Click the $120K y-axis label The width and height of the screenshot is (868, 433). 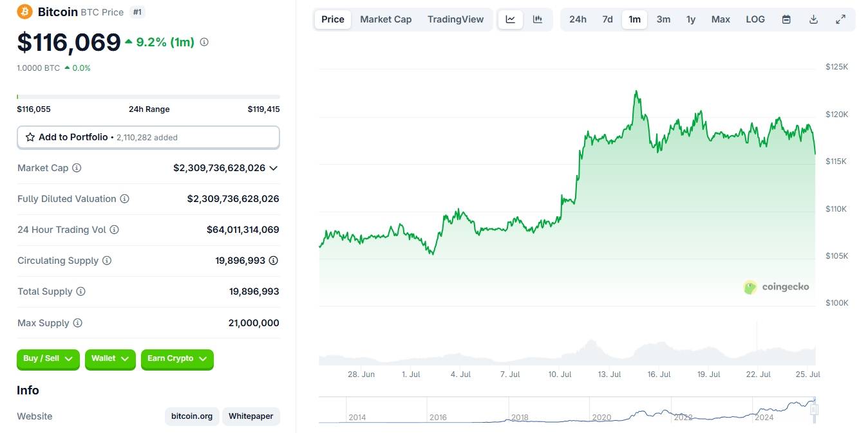(837, 115)
